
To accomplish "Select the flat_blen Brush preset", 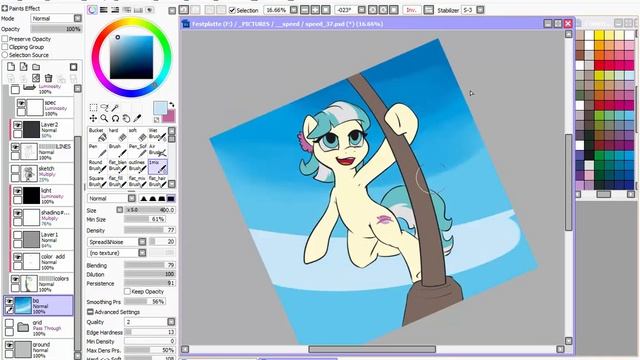I will pyautogui.click(x=118, y=166).
